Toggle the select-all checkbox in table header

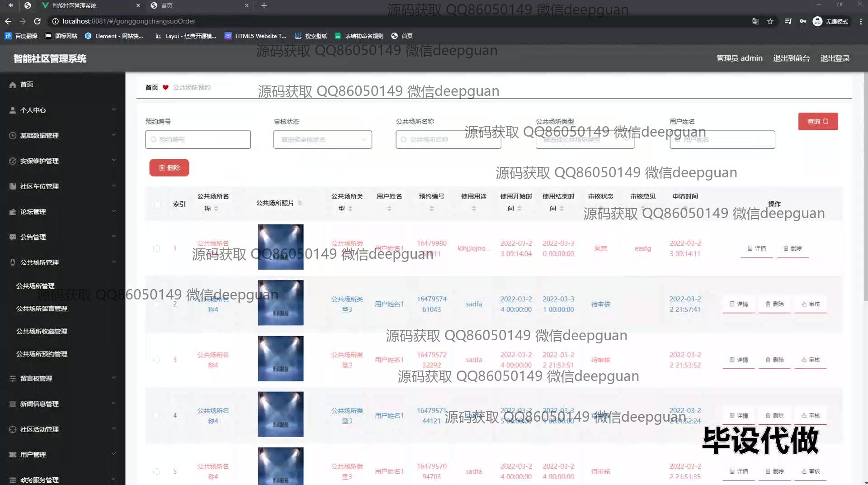157,204
